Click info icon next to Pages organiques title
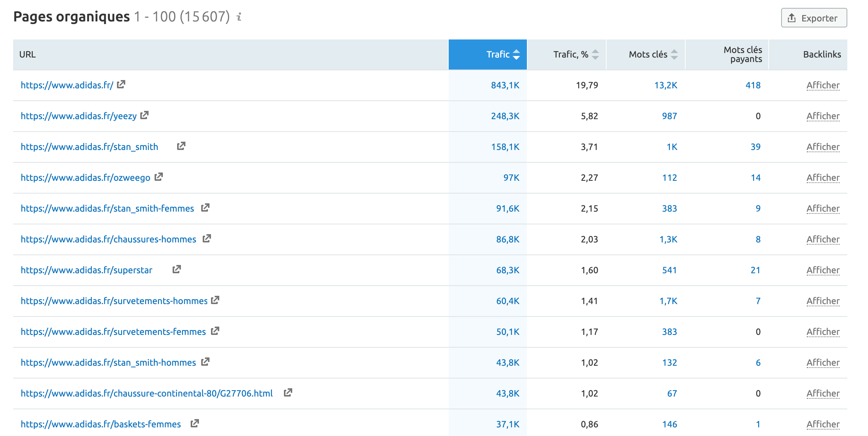Screen dimensions: 868x436 click(239, 17)
